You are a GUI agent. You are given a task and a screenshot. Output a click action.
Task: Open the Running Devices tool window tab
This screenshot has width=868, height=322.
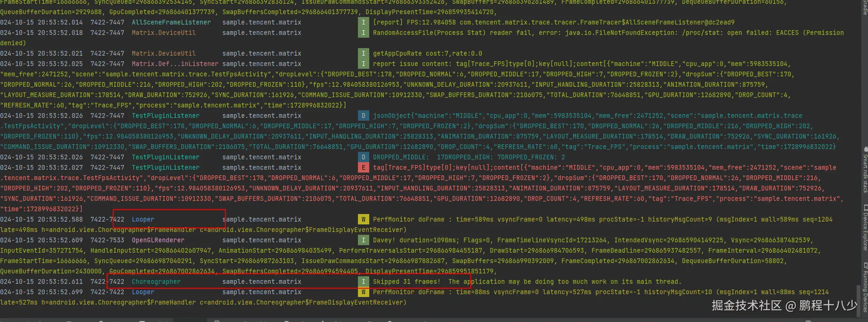pos(865,288)
